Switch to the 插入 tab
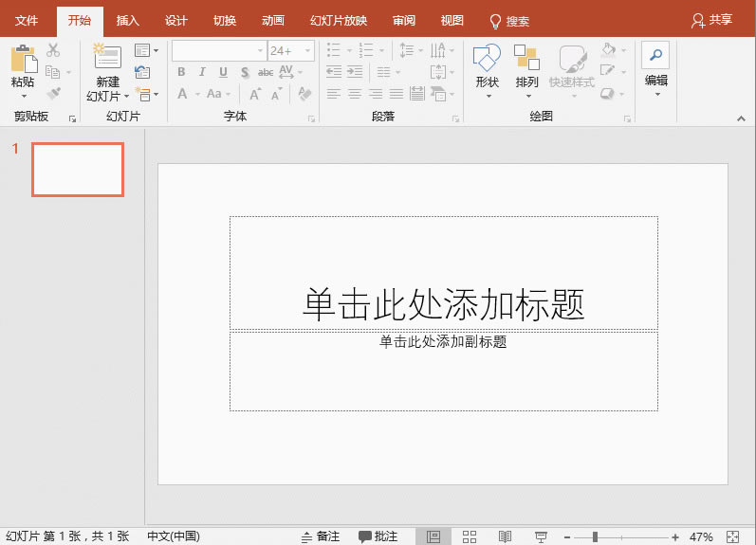This screenshot has width=756, height=545. point(128,21)
